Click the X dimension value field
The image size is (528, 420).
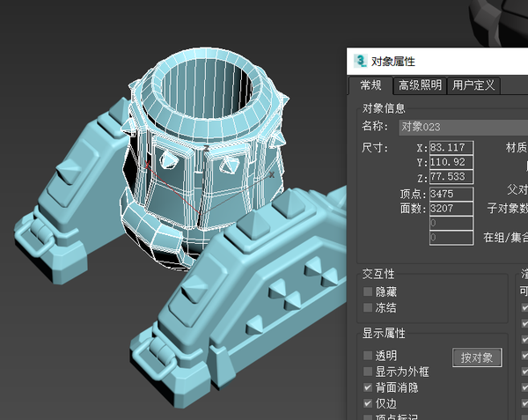[451, 148]
